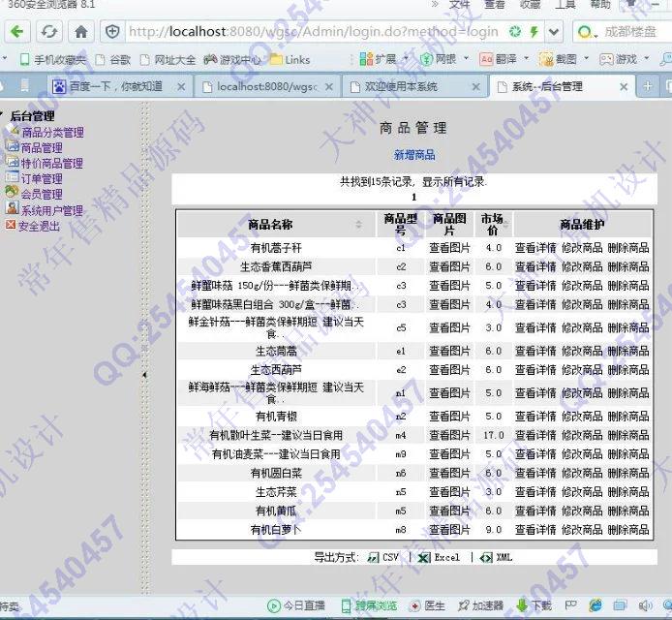Screen dimensions: 672x620
Task: Export table as Excel
Action: (x=439, y=557)
